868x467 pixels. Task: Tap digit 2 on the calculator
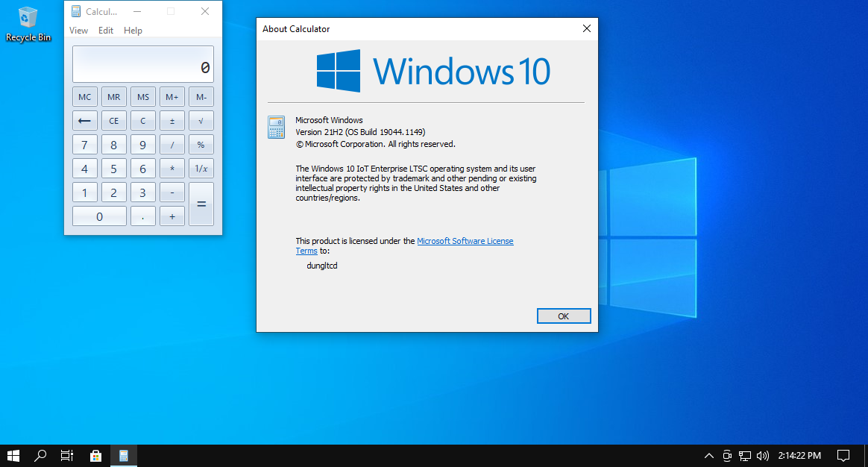coord(113,192)
